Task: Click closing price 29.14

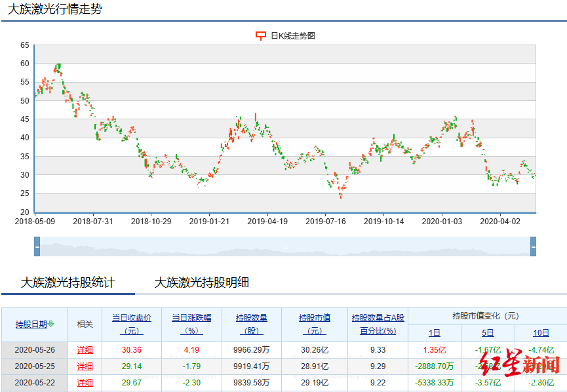Action: pyautogui.click(x=132, y=366)
